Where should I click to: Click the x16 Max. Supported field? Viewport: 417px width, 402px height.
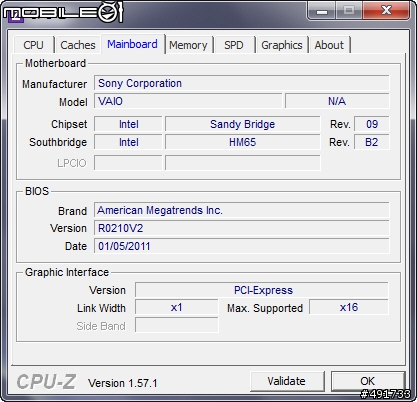tap(349, 307)
